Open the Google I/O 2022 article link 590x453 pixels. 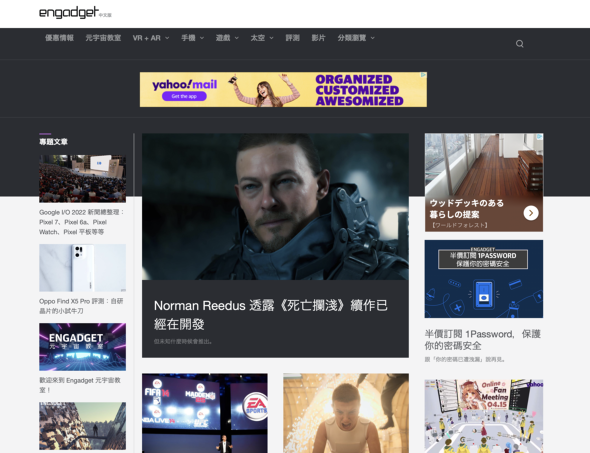tap(82, 222)
